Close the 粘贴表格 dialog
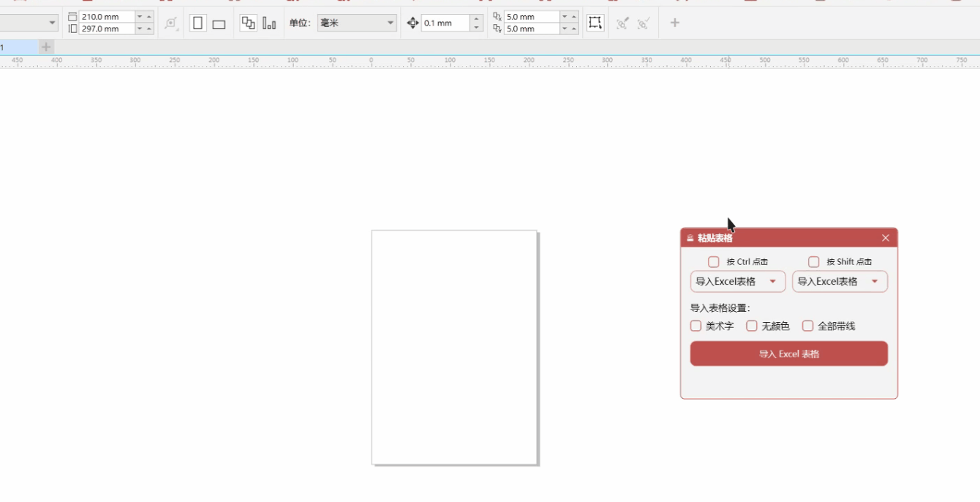 point(886,238)
